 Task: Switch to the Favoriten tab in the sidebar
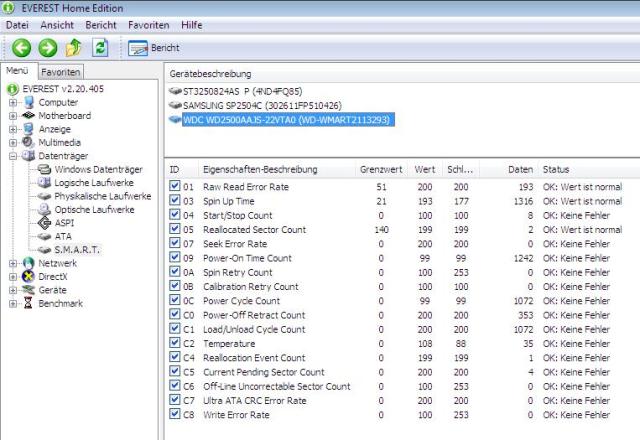point(61,72)
